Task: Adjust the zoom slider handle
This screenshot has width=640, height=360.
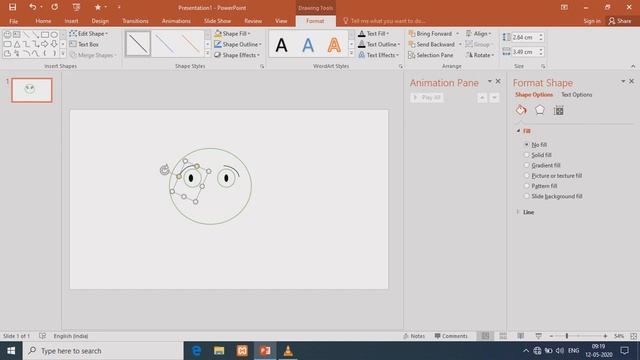Action: point(567,336)
